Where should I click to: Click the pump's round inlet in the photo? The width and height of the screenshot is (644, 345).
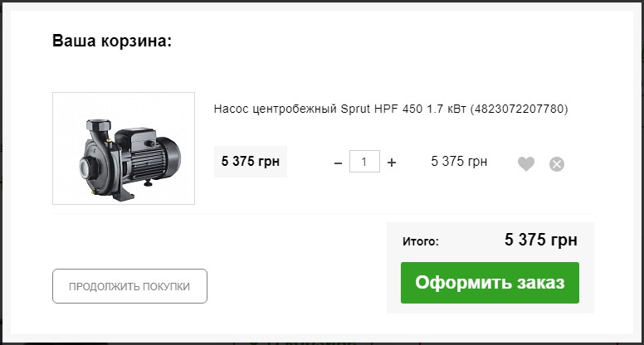coord(85,168)
